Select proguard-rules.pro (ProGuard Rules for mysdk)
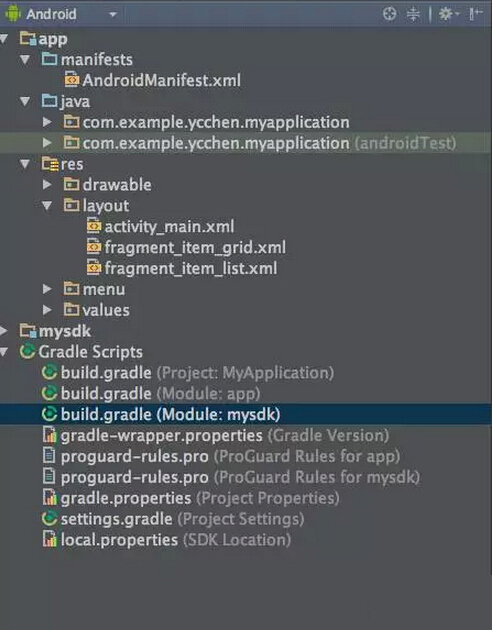The width and height of the screenshot is (492, 630). 240,477
